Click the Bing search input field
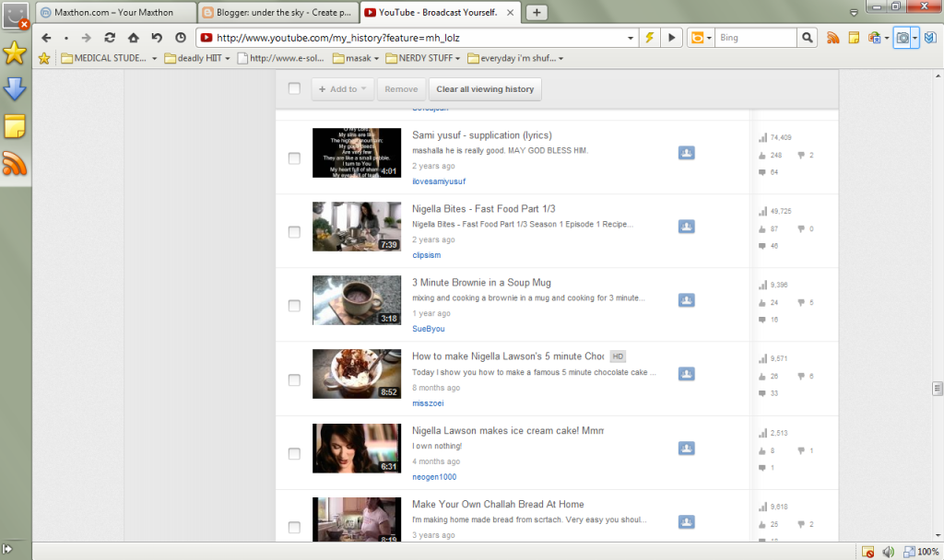 tap(757, 38)
